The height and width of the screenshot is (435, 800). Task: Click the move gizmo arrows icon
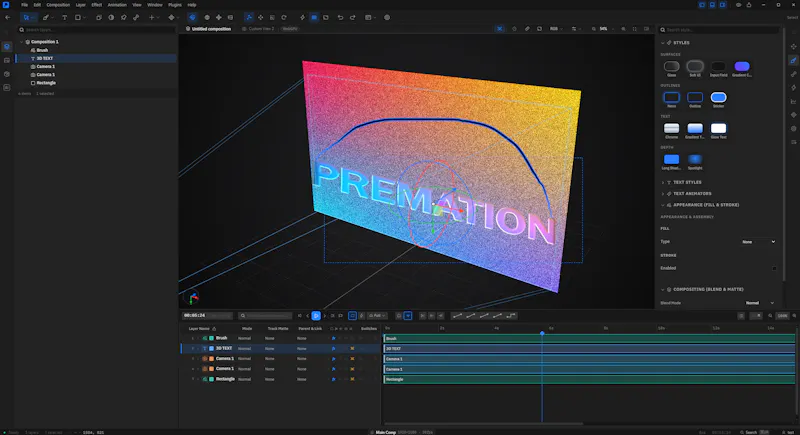pyautogui.click(x=260, y=17)
